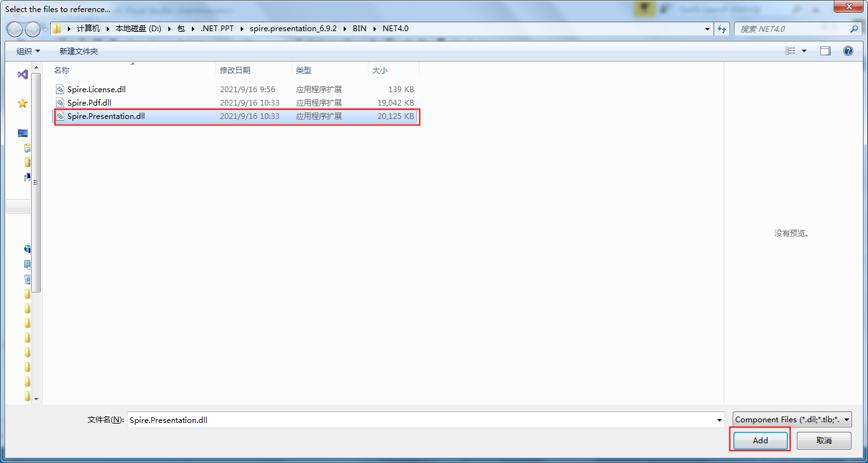Select Spire.License.dll file name
This screenshot has height=463, width=868.
[x=97, y=90]
